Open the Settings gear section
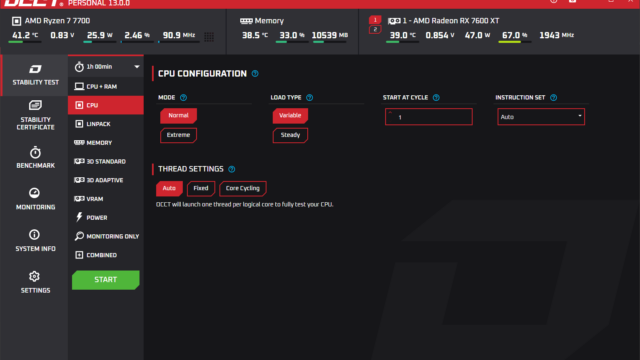Viewport: 640px width, 360px height. tap(35, 282)
